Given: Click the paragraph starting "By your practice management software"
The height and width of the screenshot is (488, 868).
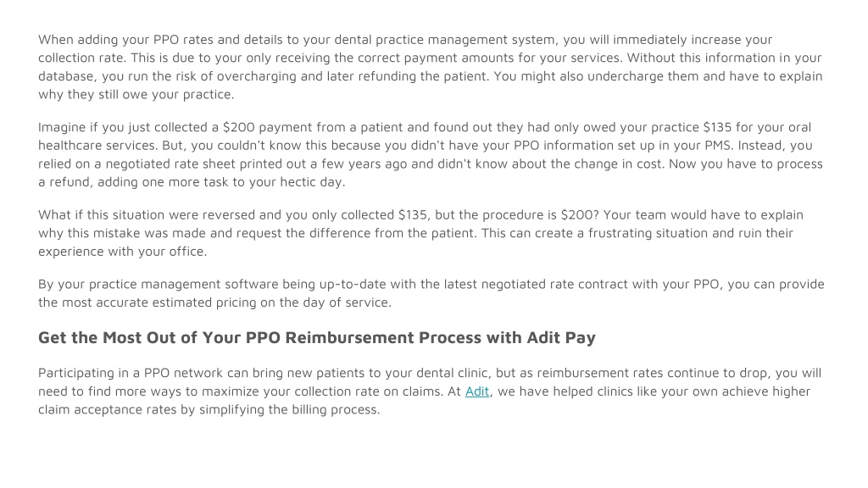Looking at the screenshot, I should (431, 293).
